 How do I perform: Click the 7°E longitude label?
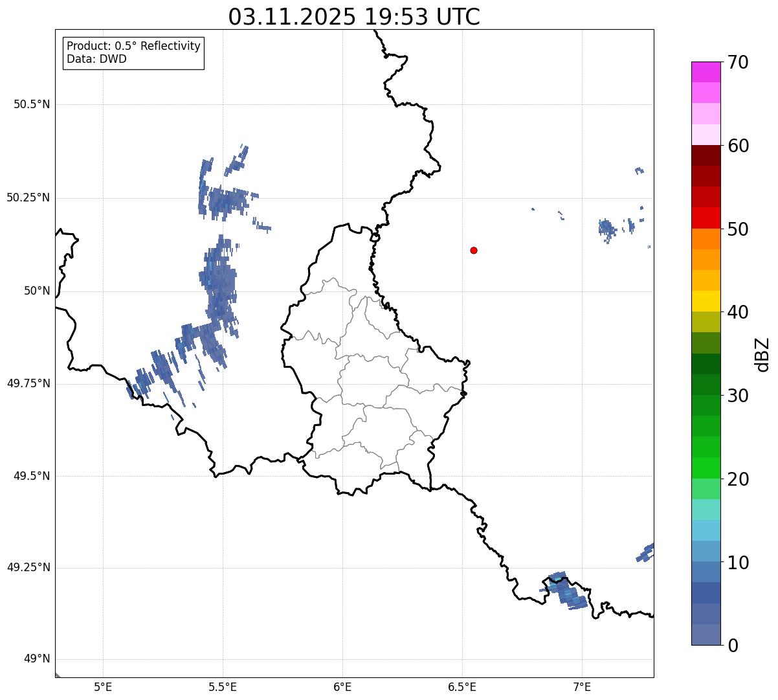coord(582,687)
